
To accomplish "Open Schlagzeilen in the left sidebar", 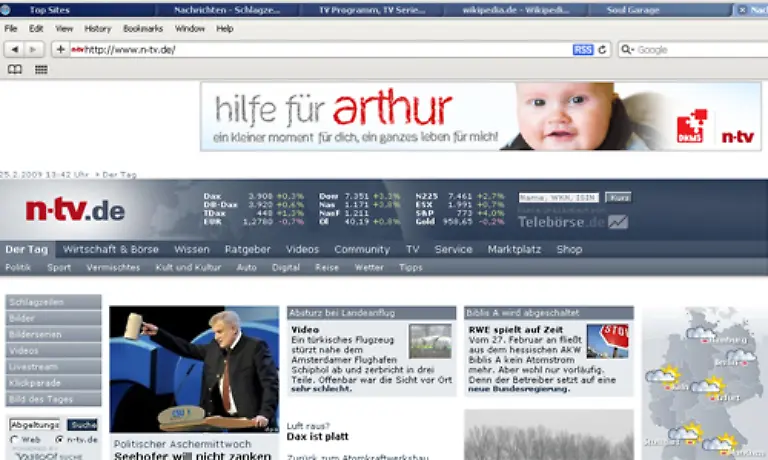I will tap(53, 302).
